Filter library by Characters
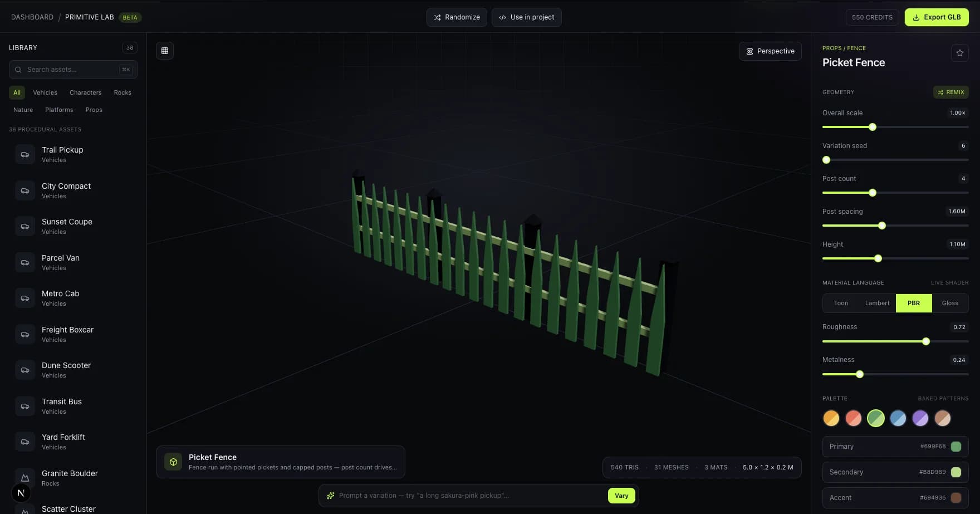Viewport: 980px width, 514px height. (86, 92)
